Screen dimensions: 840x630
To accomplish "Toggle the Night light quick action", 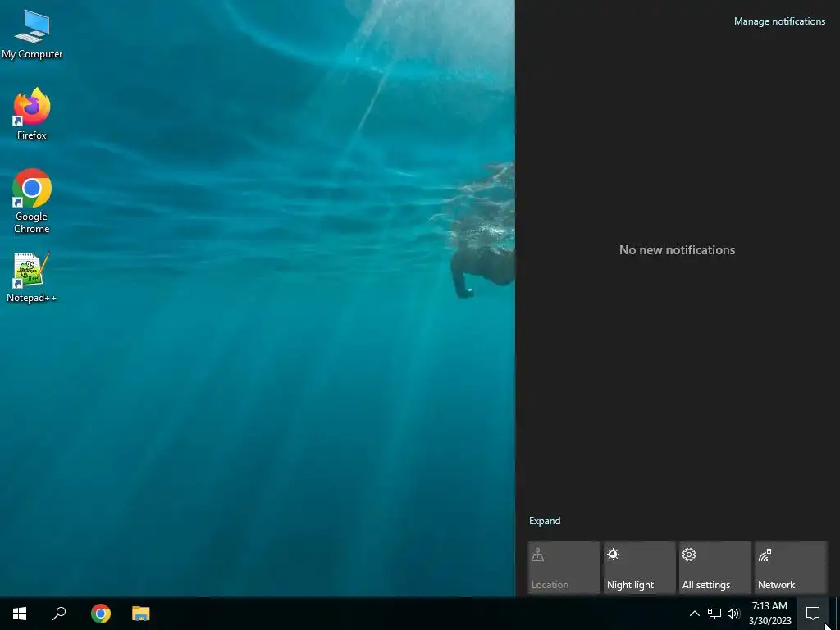I will (639, 568).
